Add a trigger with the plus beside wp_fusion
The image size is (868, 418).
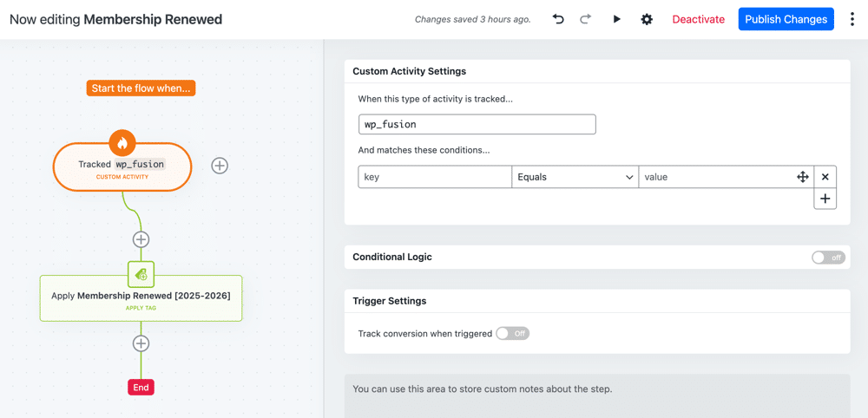point(220,166)
